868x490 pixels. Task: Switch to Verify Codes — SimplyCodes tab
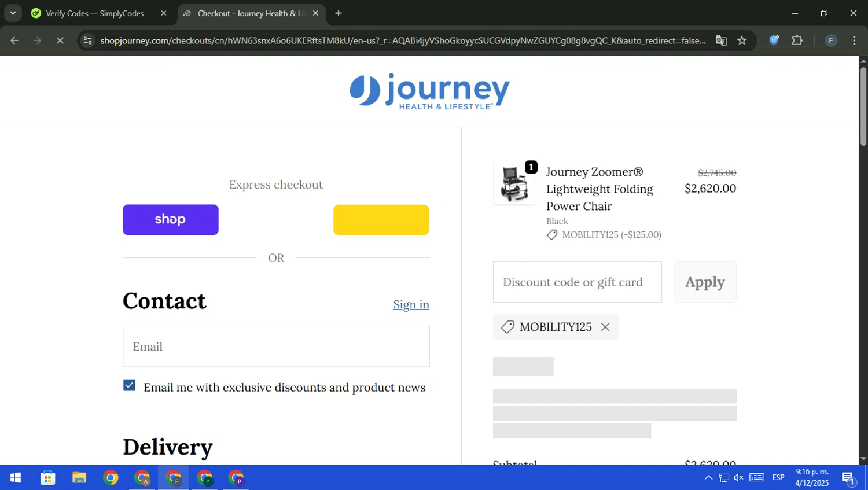point(94,13)
